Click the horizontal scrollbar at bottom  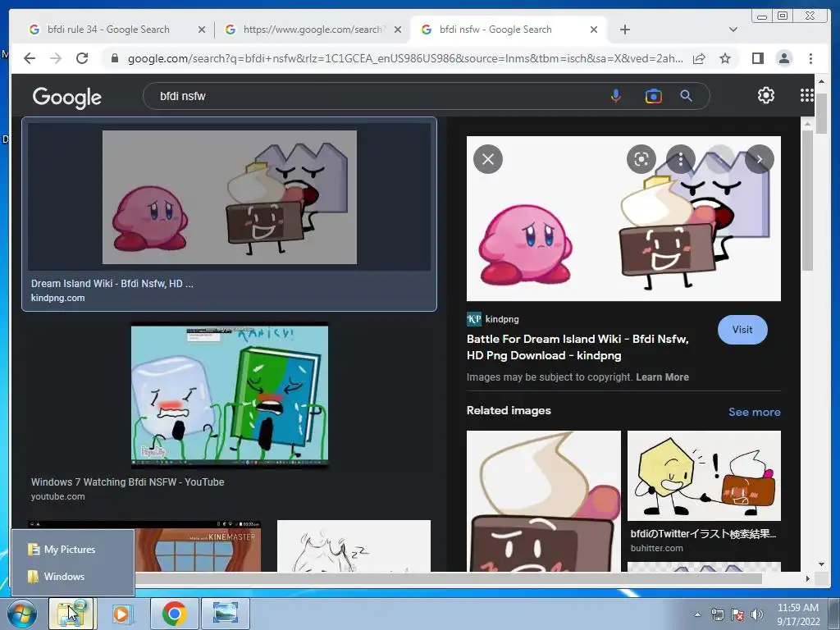[448, 578]
